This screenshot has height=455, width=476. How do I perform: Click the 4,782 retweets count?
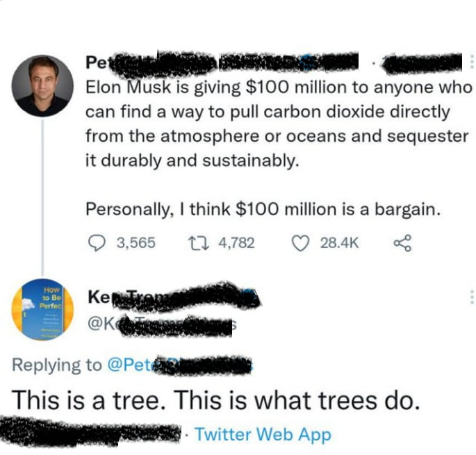(x=236, y=242)
